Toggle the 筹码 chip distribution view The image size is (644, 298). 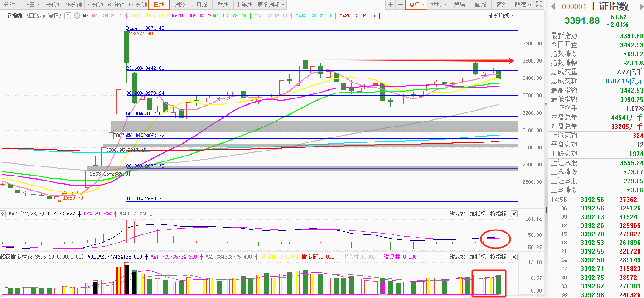click(459, 5)
